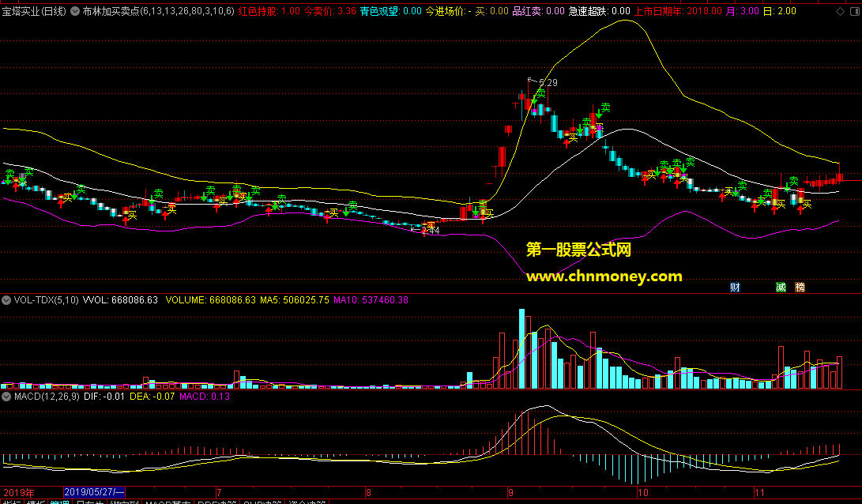The width and height of the screenshot is (862, 504).
Task: Click the 月: 3.00 value in header
Action: [743, 11]
